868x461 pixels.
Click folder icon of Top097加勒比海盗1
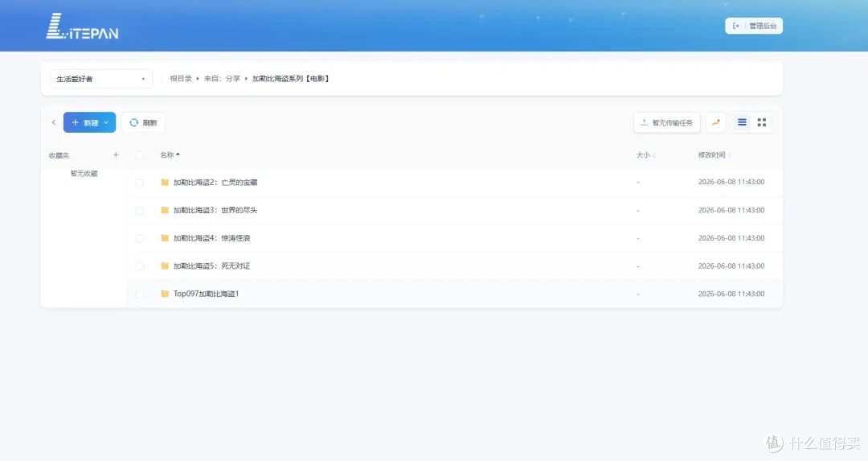click(165, 294)
